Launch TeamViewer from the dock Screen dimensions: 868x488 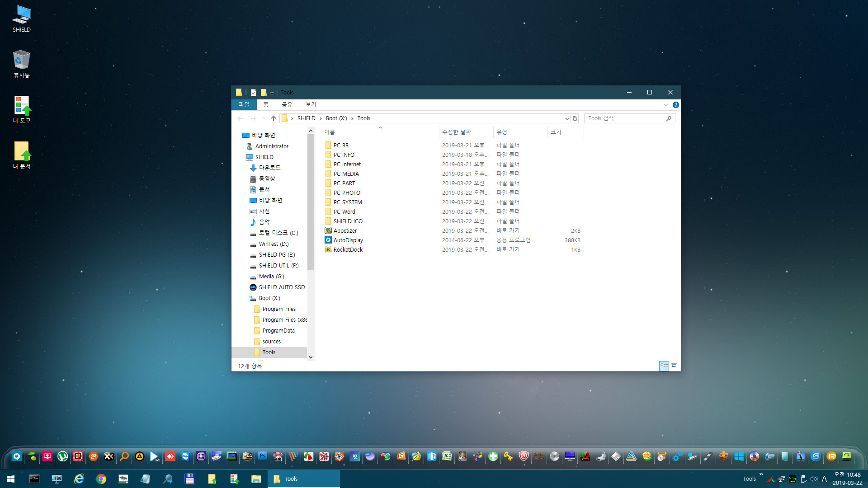[x=186, y=456]
